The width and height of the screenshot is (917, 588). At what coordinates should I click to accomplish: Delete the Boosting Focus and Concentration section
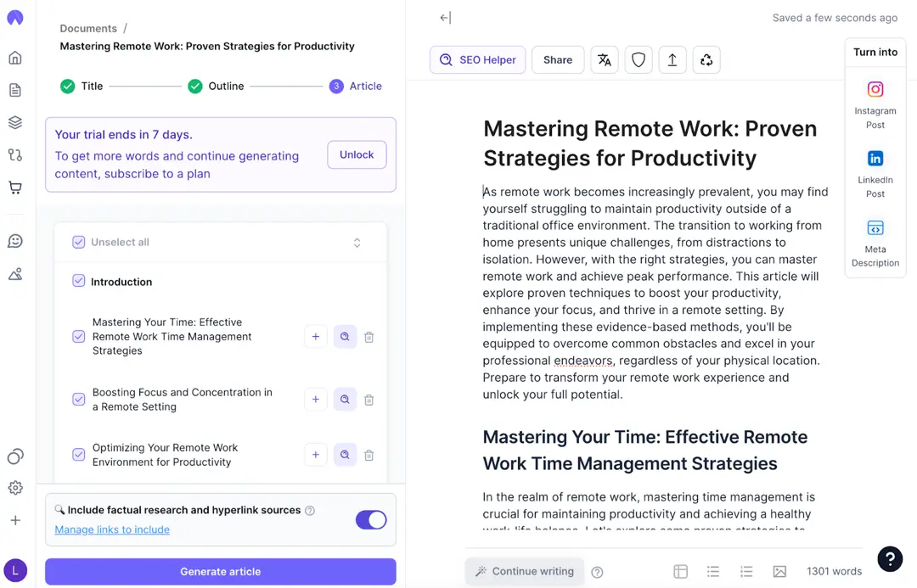pyautogui.click(x=369, y=400)
